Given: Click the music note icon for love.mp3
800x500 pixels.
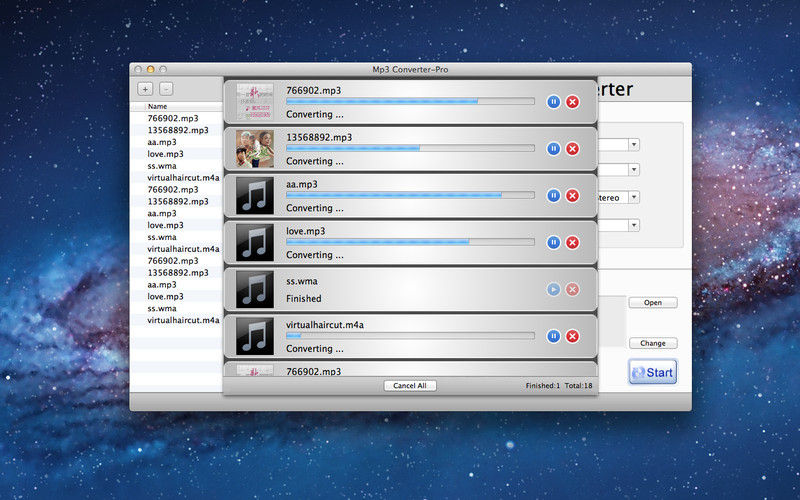Looking at the screenshot, I should click(255, 242).
